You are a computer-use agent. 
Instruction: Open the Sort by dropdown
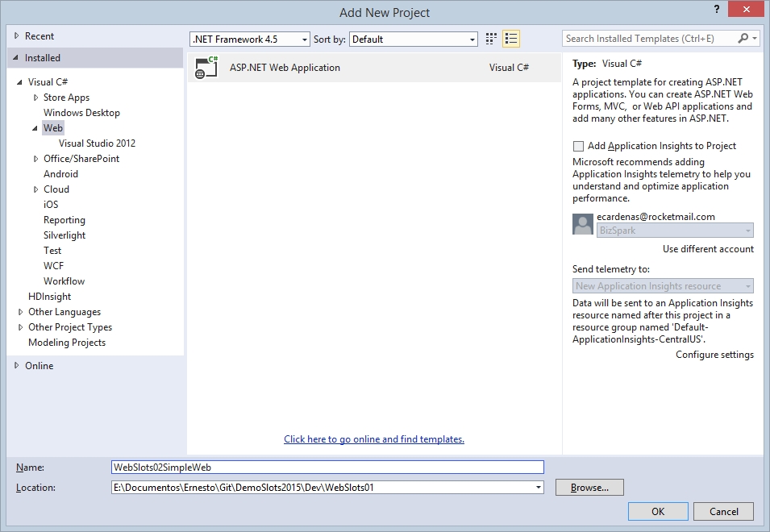[413, 39]
